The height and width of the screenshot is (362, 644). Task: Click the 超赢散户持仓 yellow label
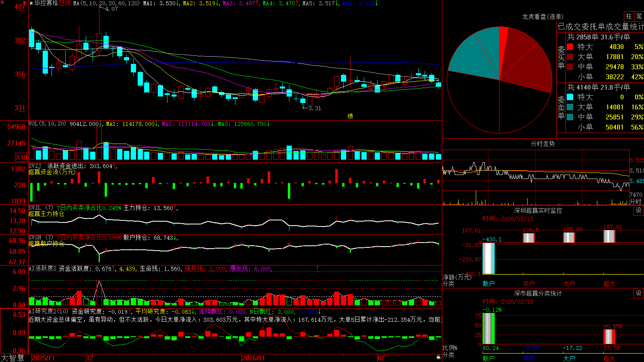[46, 244]
